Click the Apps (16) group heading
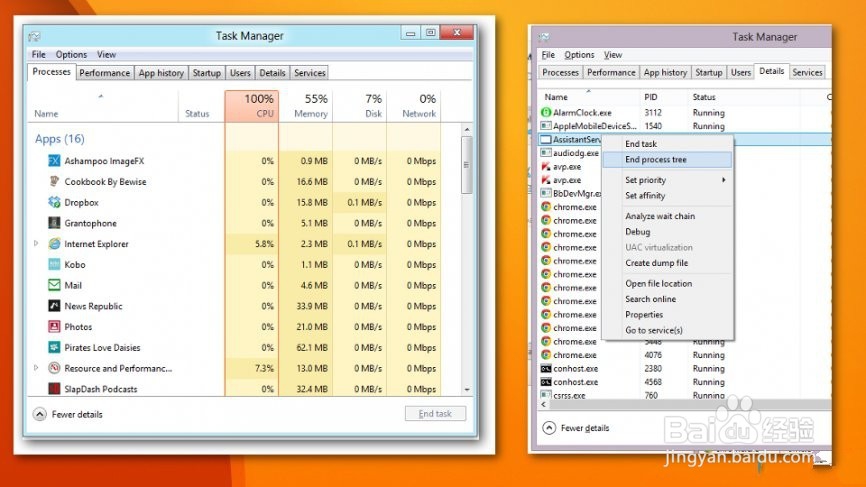866x487 pixels. [60, 139]
